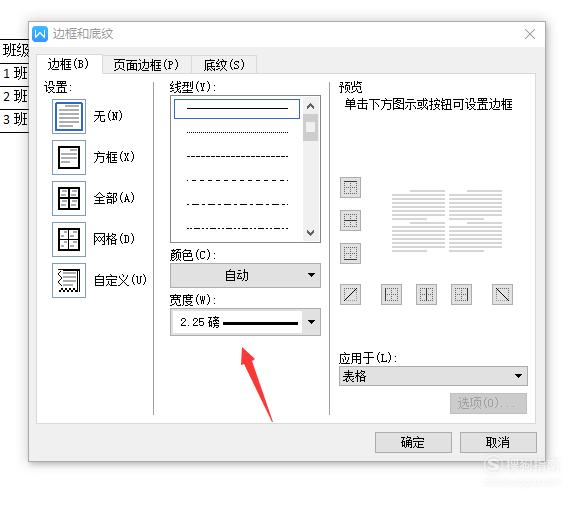
Task: Close the 边框和底纹 dialog
Action: tap(530, 34)
